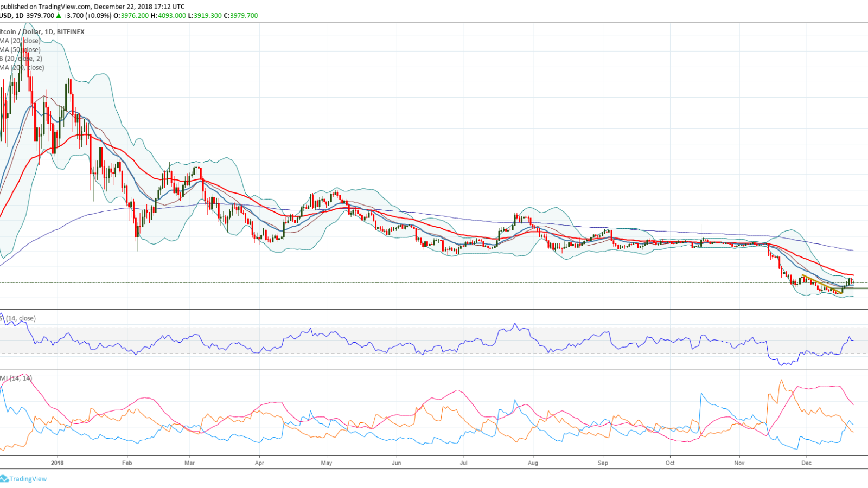
Task: Click the 'MA (50, close)' indicator label
Action: pos(20,50)
